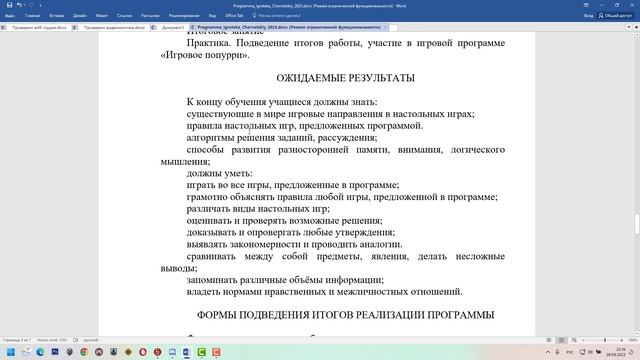Switch to the Ссылки ribbon tab

(x=124, y=16)
